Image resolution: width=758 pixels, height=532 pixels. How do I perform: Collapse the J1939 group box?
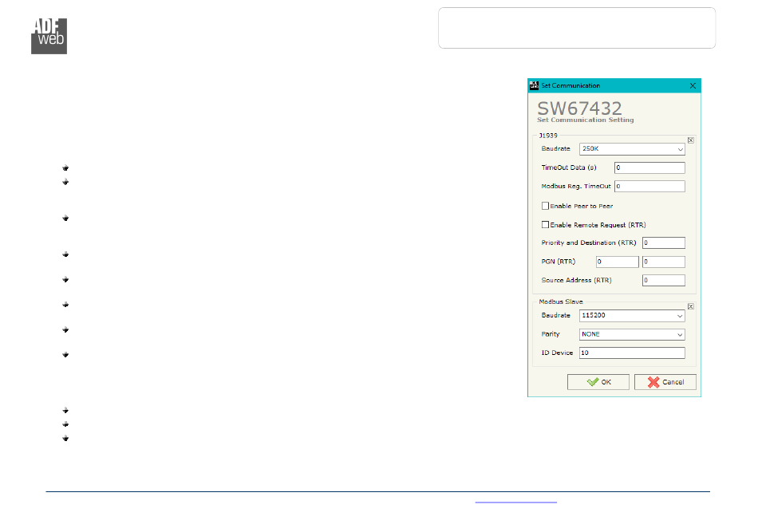click(x=691, y=140)
